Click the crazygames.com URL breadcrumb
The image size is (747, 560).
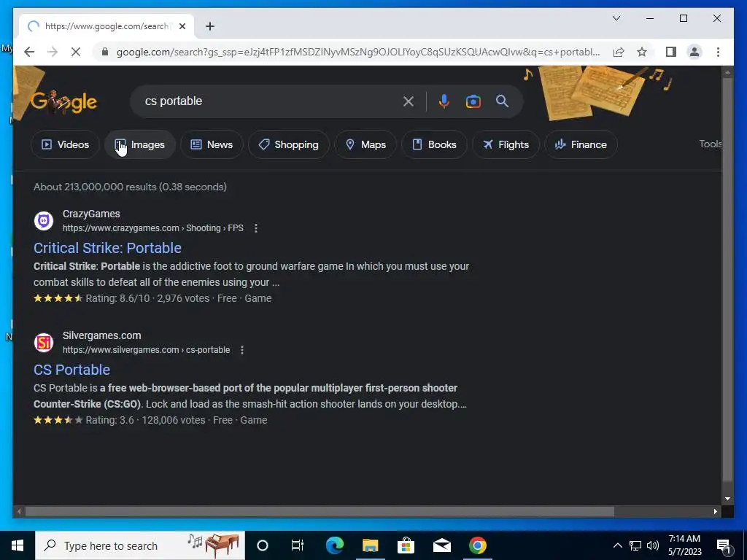[152, 228]
